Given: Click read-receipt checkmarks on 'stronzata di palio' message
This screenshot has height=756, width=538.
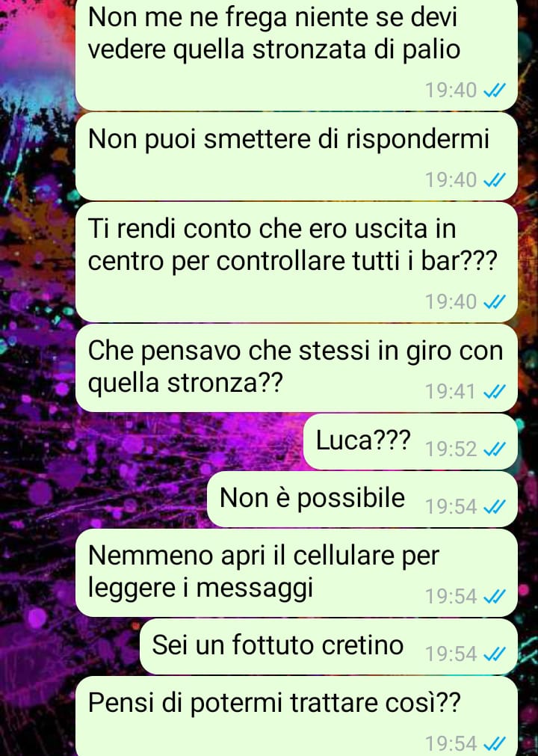Looking at the screenshot, I should pyautogui.click(x=494, y=90).
